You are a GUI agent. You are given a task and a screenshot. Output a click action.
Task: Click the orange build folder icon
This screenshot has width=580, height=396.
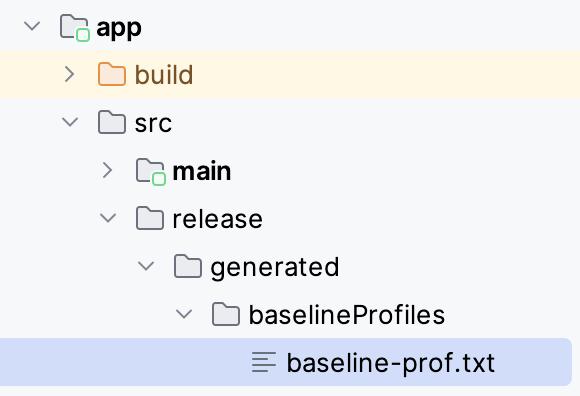tap(112, 74)
